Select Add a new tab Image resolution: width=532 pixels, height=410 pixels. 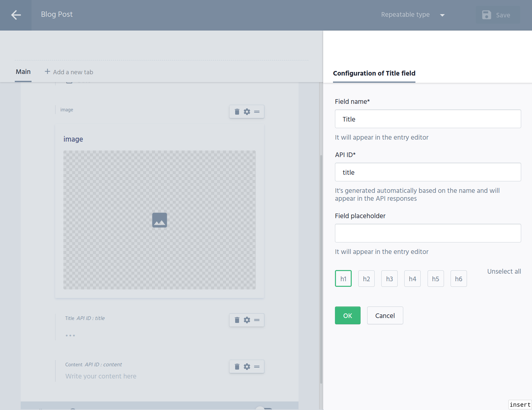(x=69, y=72)
